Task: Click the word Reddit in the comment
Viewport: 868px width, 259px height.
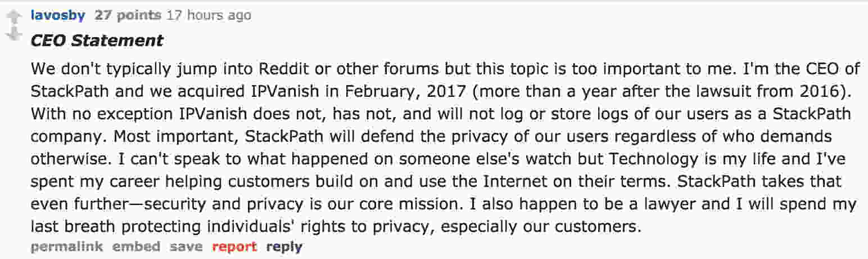Action: [x=283, y=69]
